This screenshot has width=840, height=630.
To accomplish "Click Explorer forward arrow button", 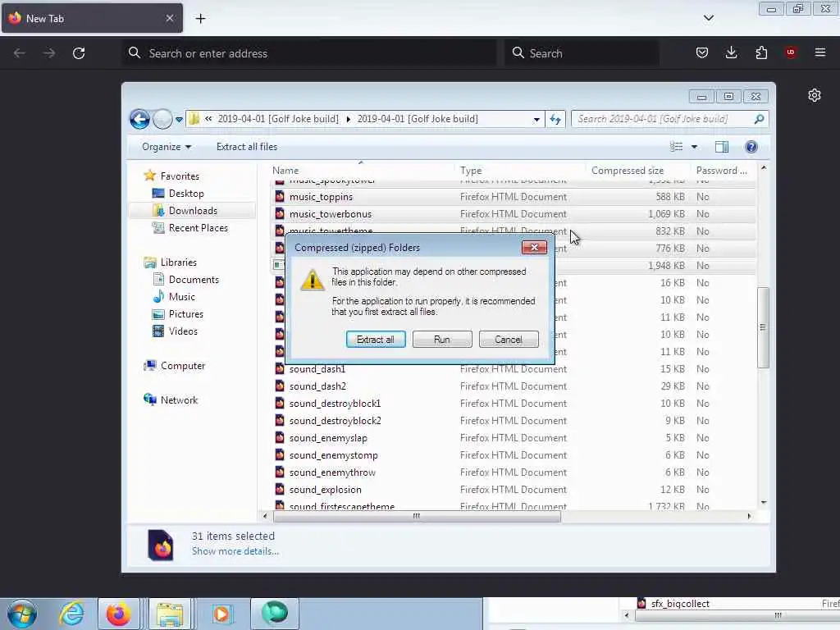I will pos(162,119).
